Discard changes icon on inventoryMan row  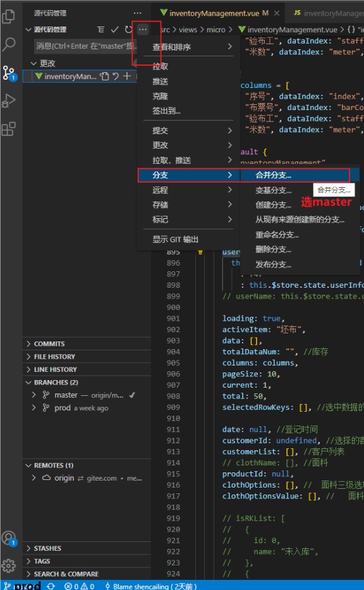tap(116, 77)
